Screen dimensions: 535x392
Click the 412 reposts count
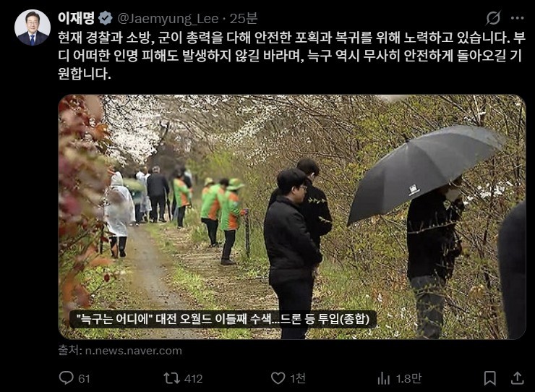194,379
